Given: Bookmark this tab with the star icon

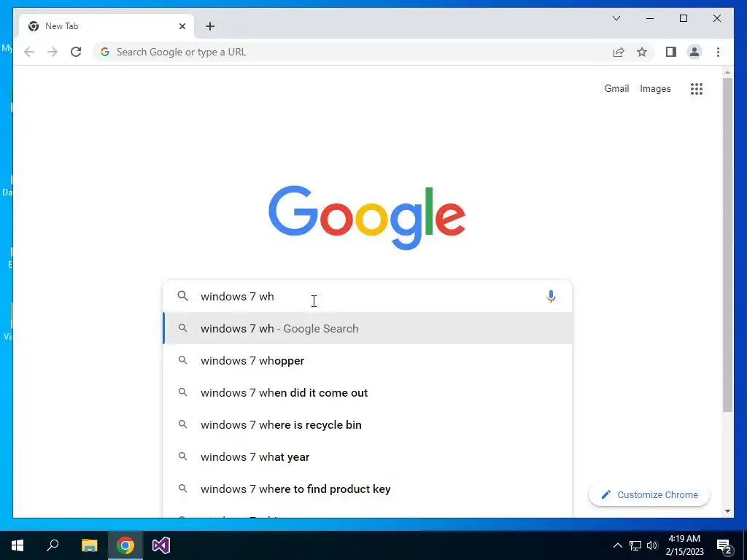Looking at the screenshot, I should (642, 52).
